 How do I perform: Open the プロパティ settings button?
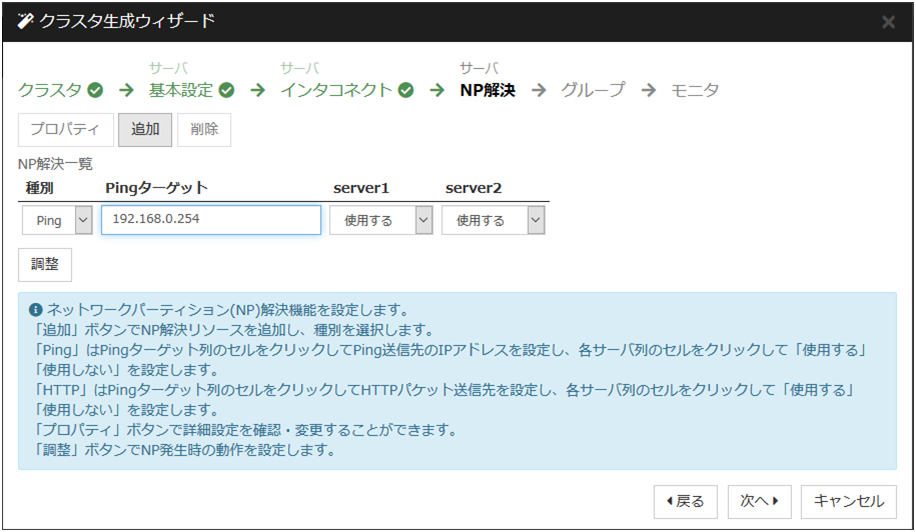tap(65, 130)
